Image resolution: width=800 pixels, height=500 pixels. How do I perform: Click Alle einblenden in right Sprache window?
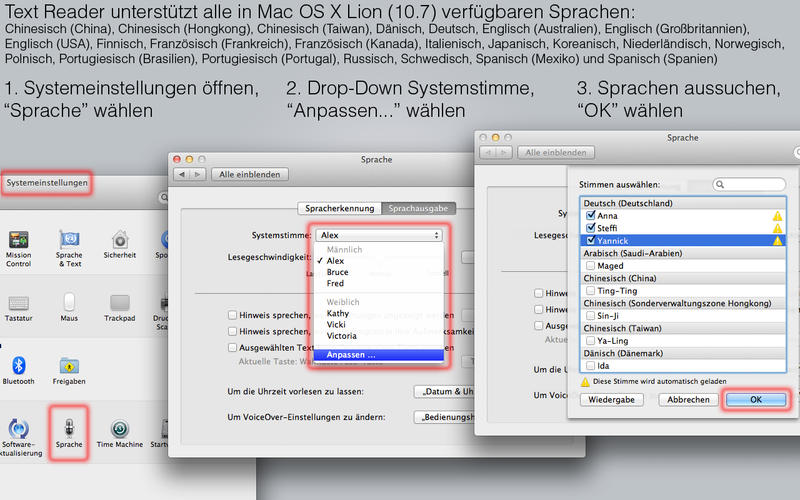(556, 153)
